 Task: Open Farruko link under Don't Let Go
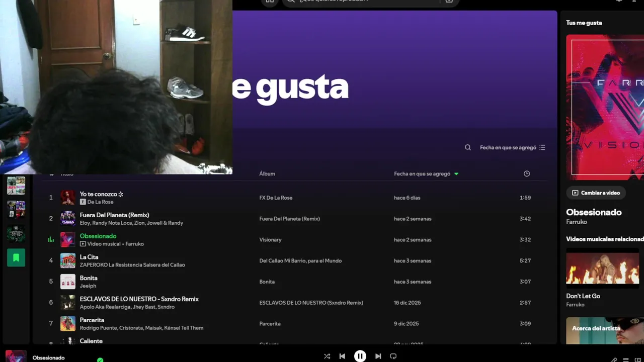[x=576, y=305]
